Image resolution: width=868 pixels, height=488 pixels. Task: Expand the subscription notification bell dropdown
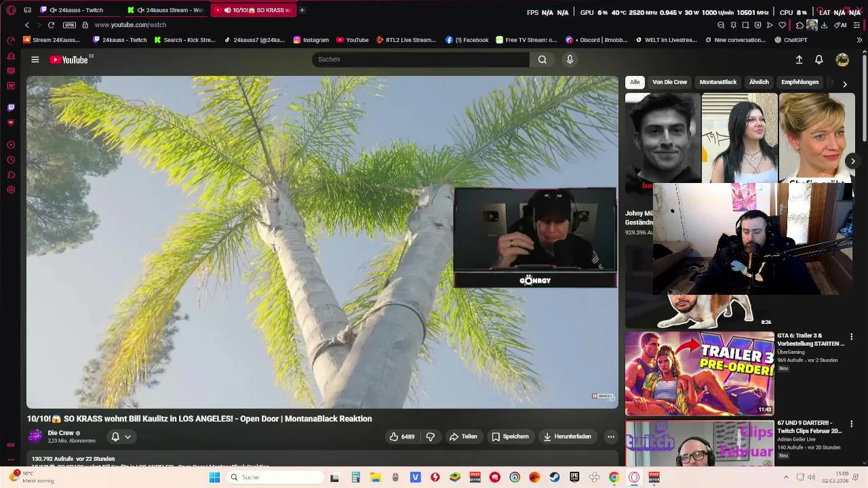tap(121, 436)
